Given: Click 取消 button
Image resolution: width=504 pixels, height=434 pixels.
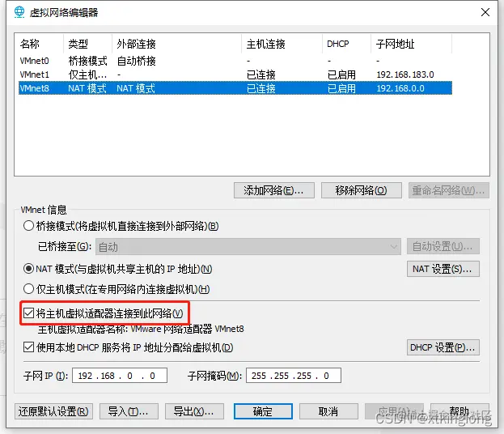Looking at the screenshot, I should (x=328, y=411).
